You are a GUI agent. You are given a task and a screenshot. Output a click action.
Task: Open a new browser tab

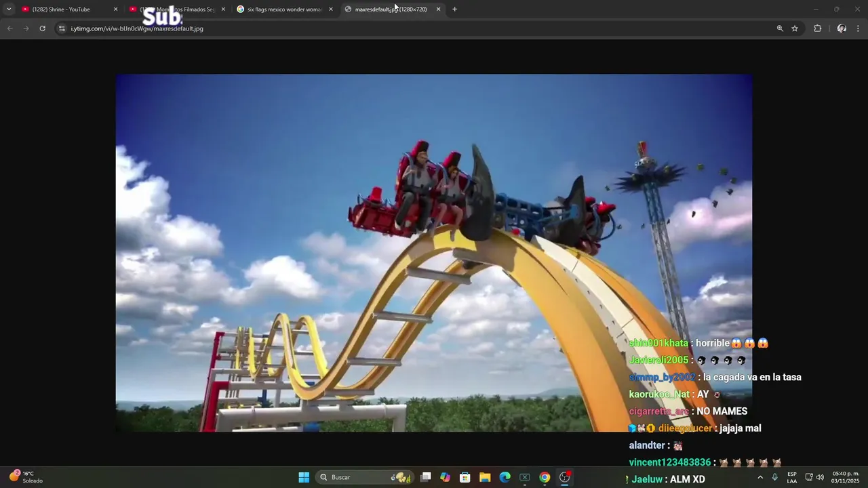[454, 9]
